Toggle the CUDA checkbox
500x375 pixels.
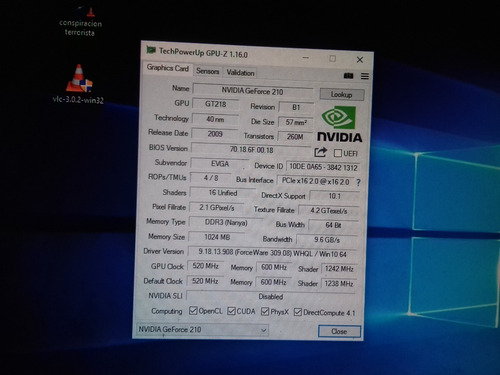[231, 311]
